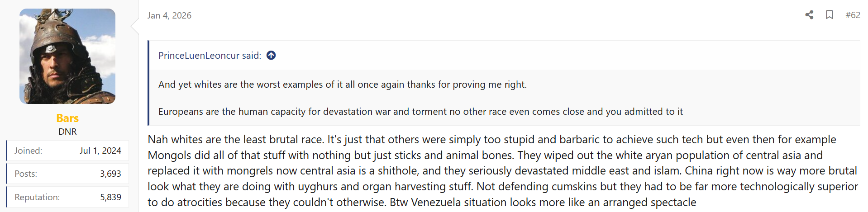Image resolution: width=868 pixels, height=212 pixels.
Task: Open the Bars username profile link
Action: [67, 118]
